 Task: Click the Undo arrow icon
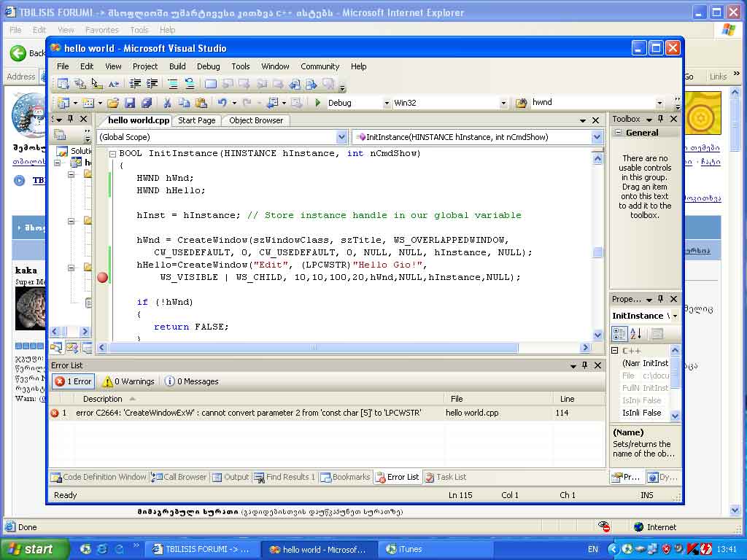tap(222, 102)
